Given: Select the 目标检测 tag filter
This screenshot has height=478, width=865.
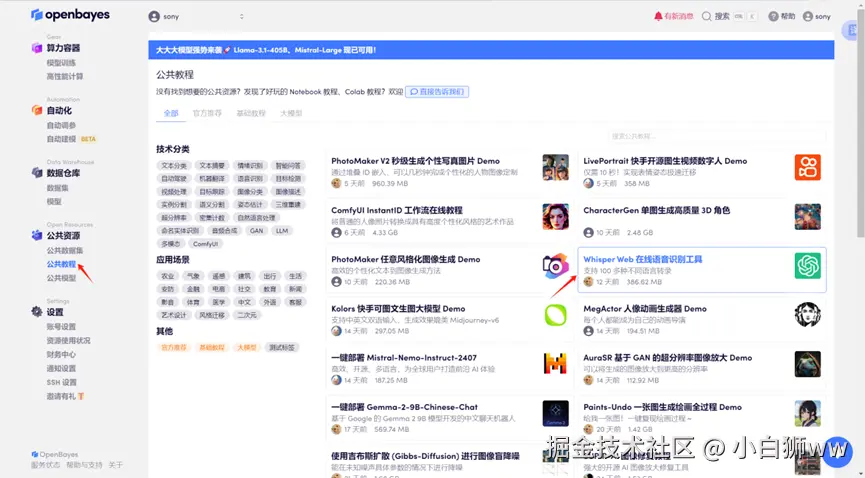Looking at the screenshot, I should click(x=288, y=179).
